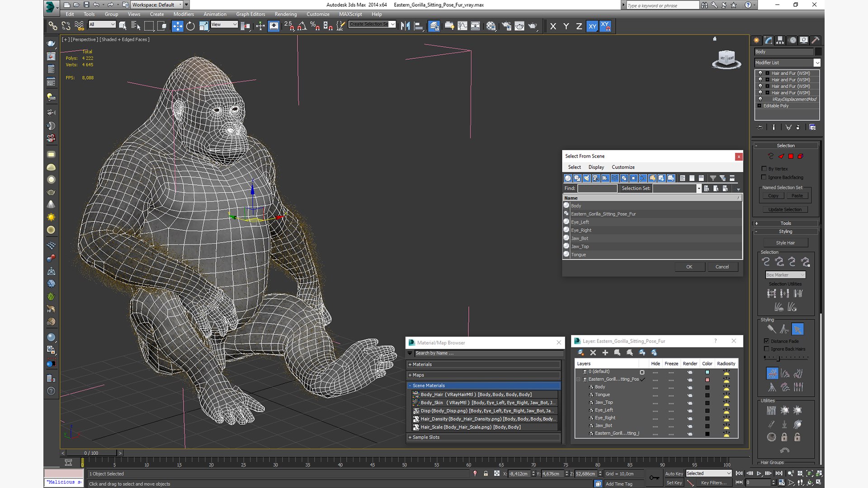Select Eye_Left in Select From Scene list

click(652, 222)
